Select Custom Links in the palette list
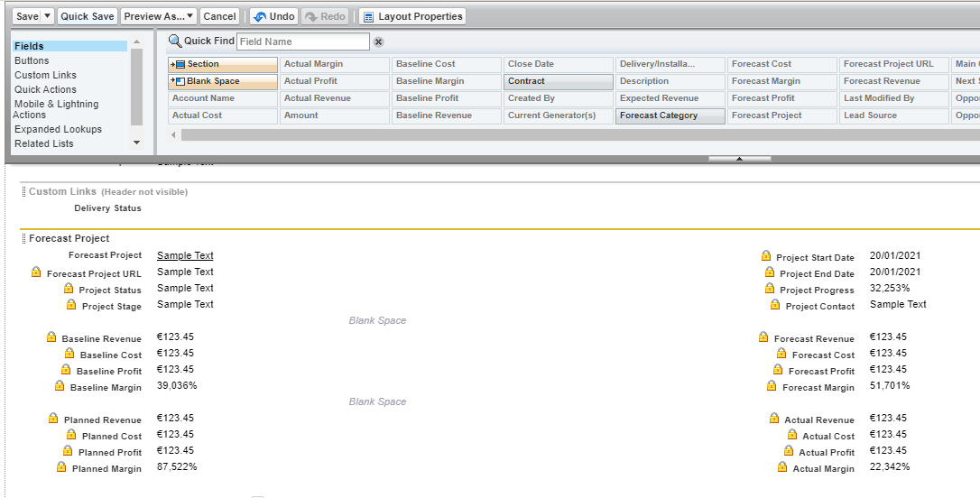Screen dimensions: 980x498 pyautogui.click(x=46, y=75)
